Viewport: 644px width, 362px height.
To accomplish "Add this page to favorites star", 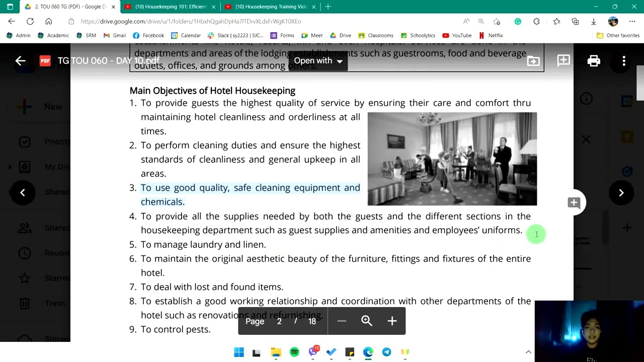I will (497, 21).
